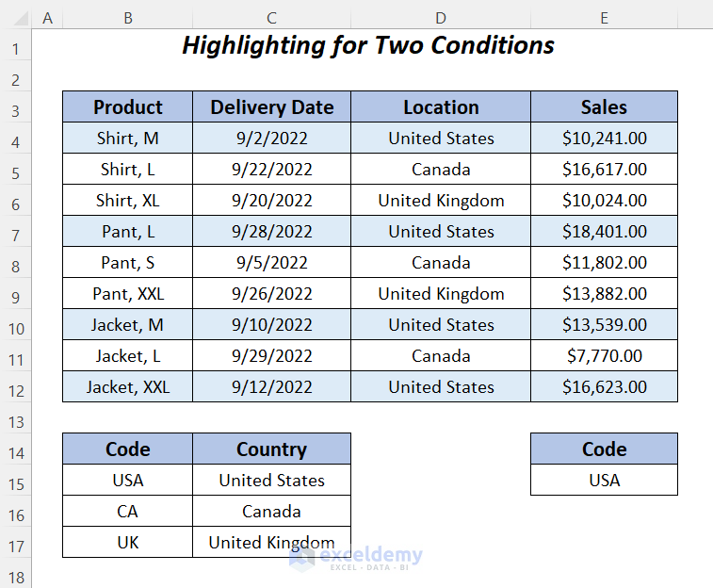Select row 4 header

point(16,139)
